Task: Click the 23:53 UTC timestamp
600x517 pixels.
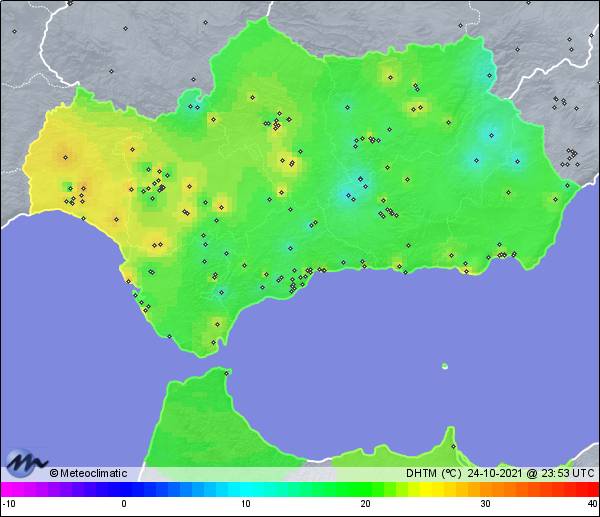Action: click(x=568, y=473)
